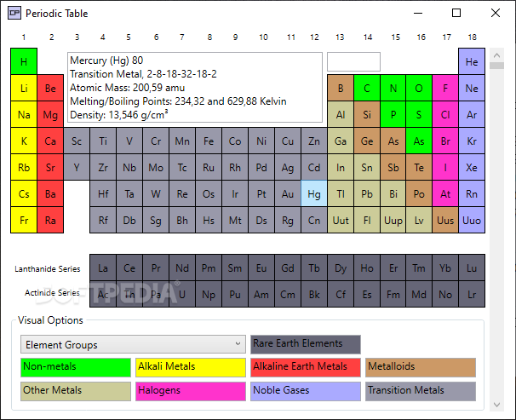Select the Iron (Fe) element
The image size is (516, 420).
[209, 141]
